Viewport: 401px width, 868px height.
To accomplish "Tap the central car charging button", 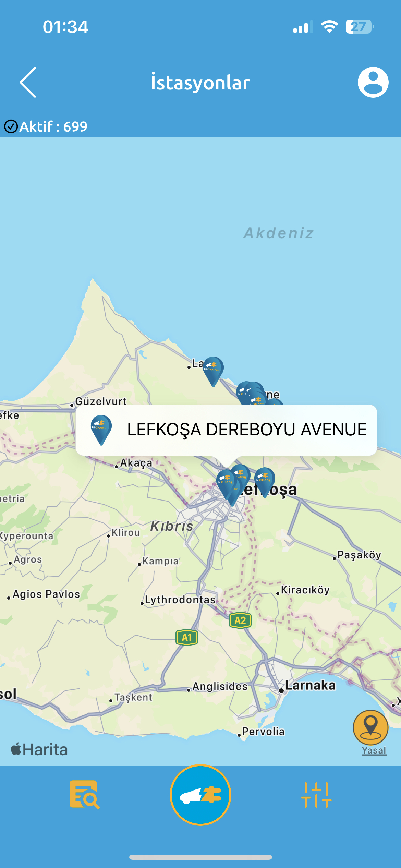I will [x=200, y=795].
